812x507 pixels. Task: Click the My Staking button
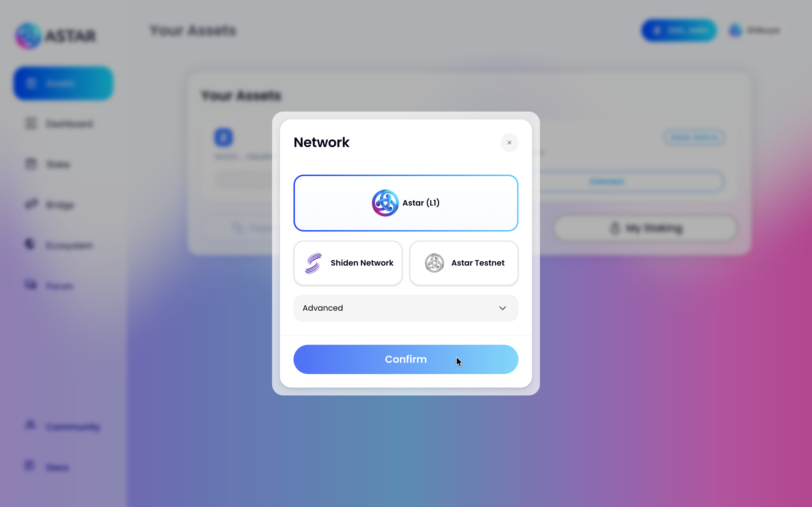(645, 228)
